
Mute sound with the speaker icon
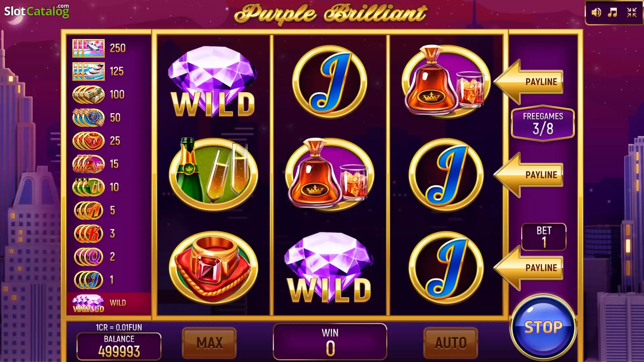[x=596, y=13]
